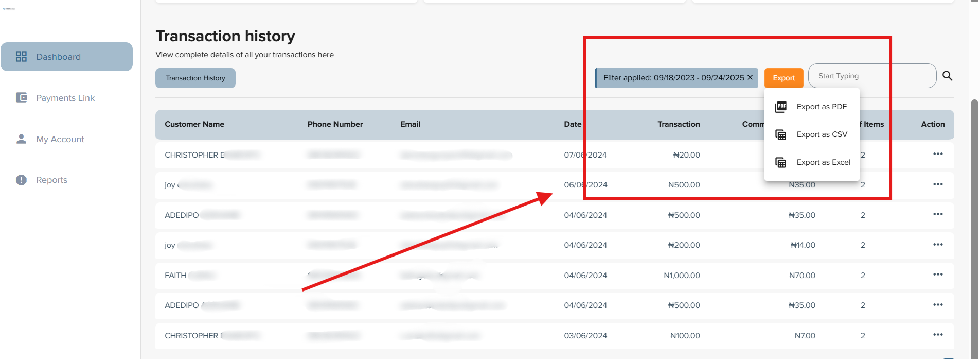
Task: Click the ₦7.00 commission value
Action: 805,336
